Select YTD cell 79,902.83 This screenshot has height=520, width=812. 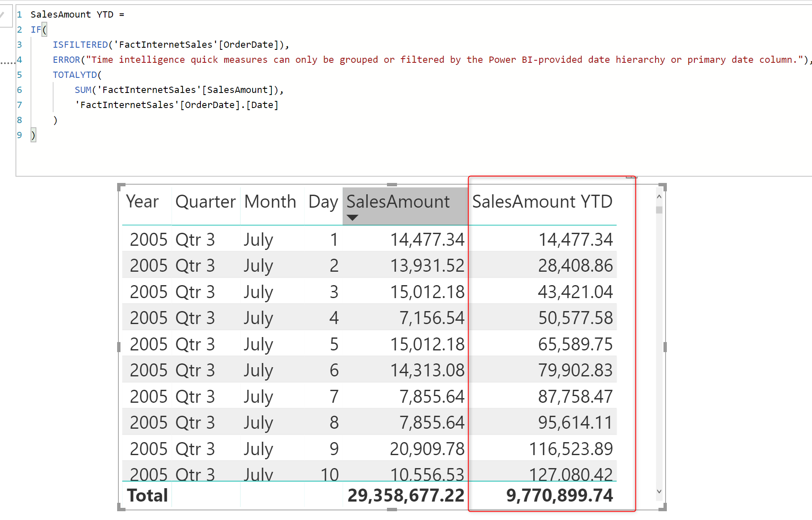[575, 371]
